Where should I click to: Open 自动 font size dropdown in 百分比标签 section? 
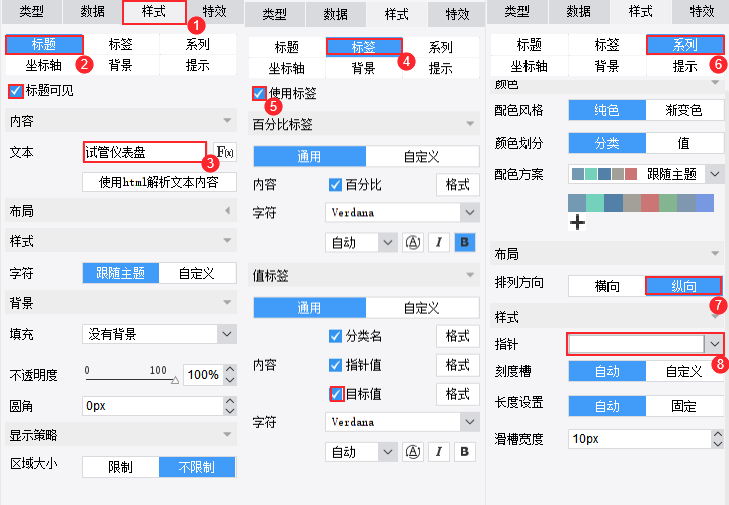point(361,242)
